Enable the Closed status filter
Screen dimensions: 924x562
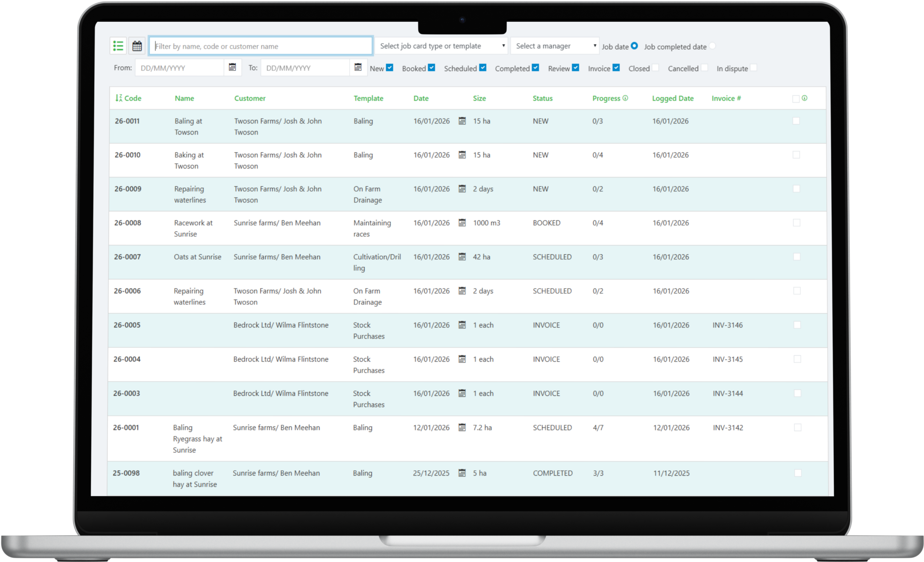[655, 68]
